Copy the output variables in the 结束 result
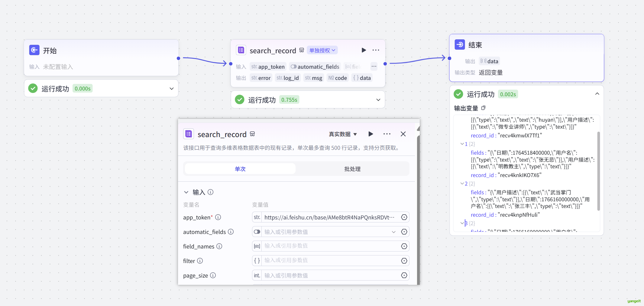 (483, 108)
